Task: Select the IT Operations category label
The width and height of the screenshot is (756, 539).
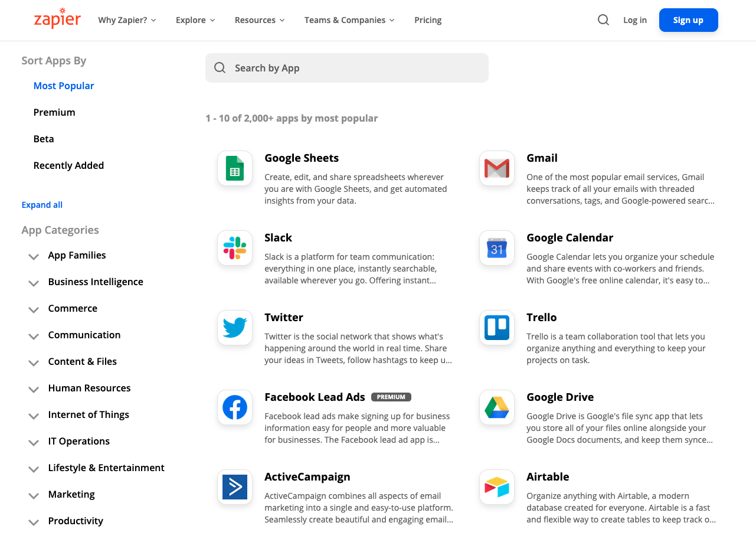Action: point(79,441)
